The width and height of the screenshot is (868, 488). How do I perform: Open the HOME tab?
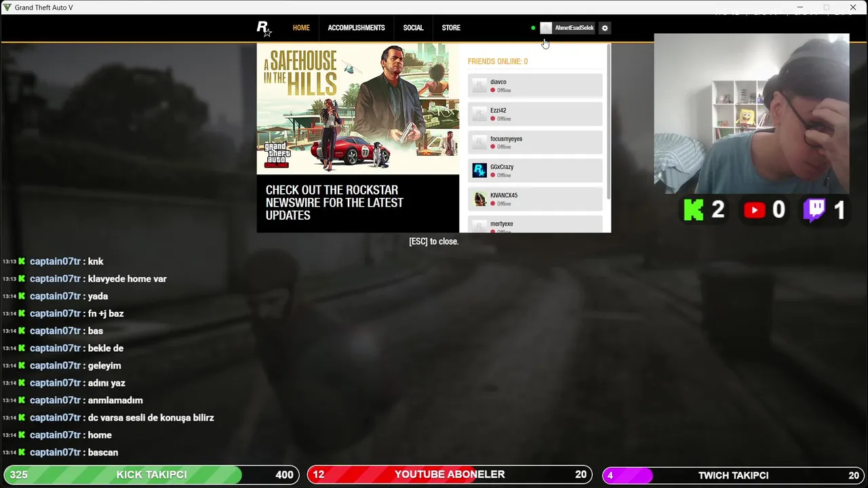tap(301, 28)
